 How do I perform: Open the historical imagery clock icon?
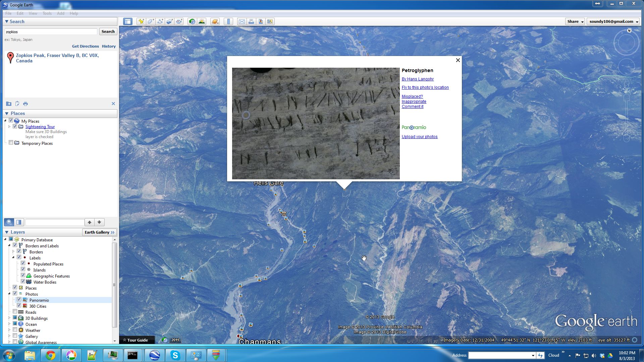click(192, 21)
